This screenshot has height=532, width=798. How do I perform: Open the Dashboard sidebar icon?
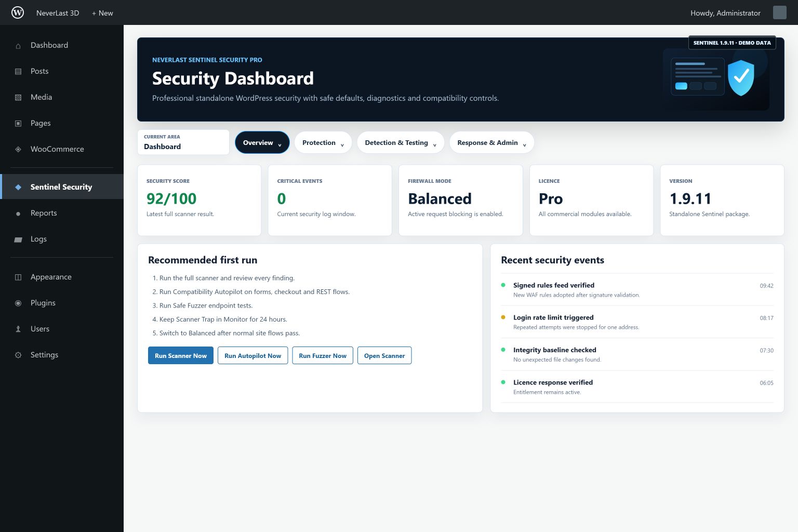coord(18,46)
